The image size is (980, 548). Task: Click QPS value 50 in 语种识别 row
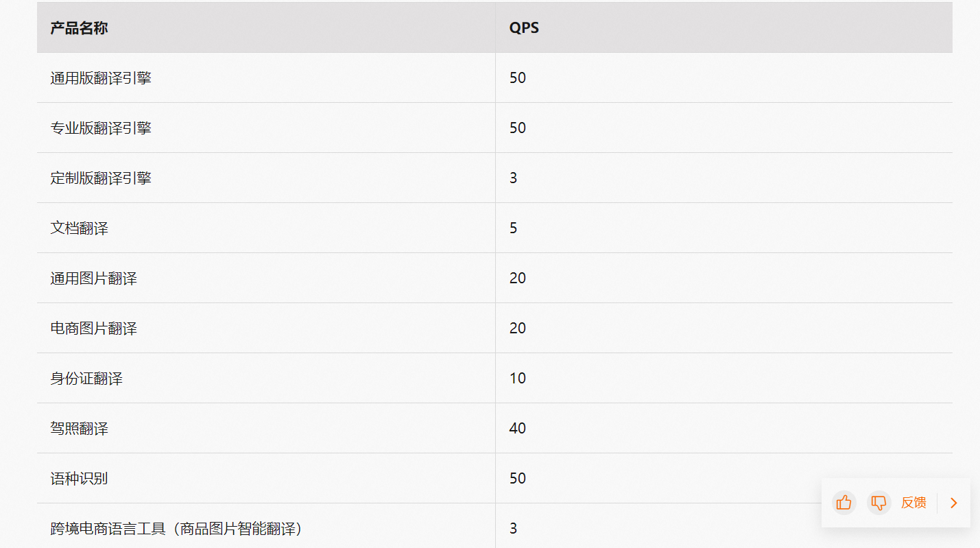[x=518, y=479]
